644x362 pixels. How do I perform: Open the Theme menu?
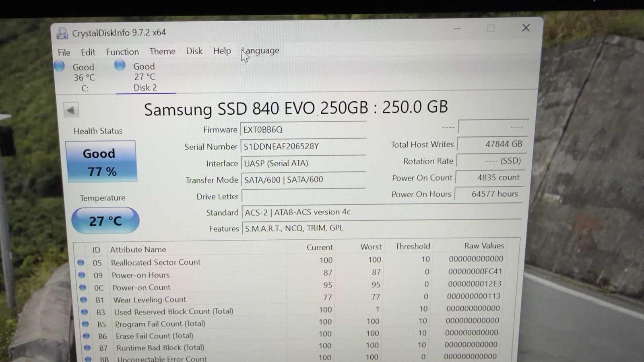pyautogui.click(x=162, y=51)
